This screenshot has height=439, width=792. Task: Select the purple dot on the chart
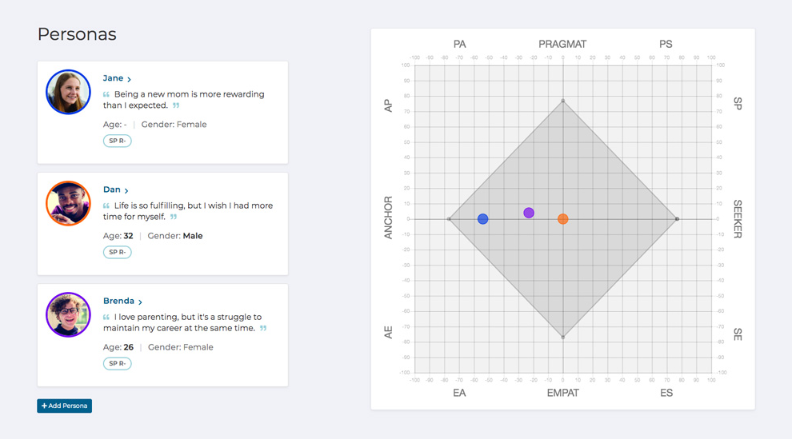[529, 213]
